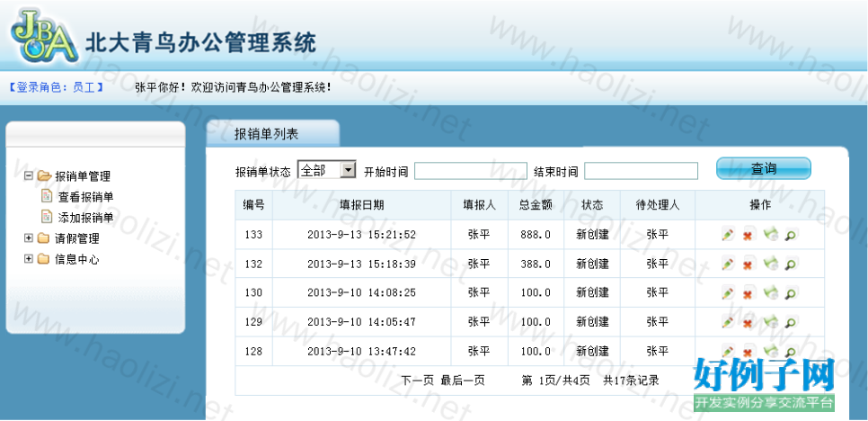
Task: Click the green submit icon for record 130
Action: (769, 293)
